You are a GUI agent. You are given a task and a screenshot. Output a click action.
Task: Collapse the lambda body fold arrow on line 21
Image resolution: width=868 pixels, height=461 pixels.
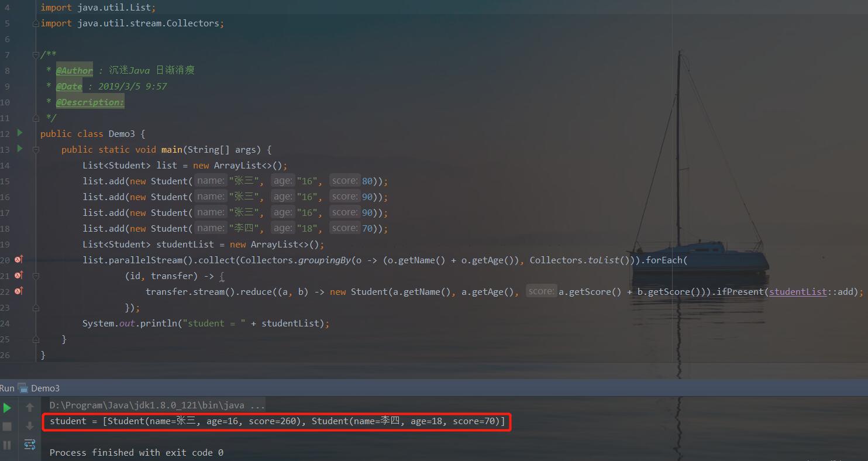pos(36,275)
